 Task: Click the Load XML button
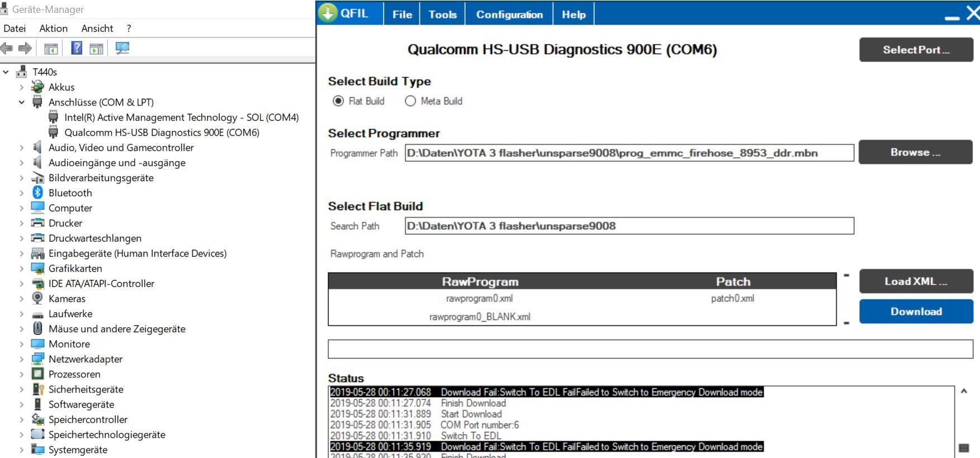coord(916,281)
